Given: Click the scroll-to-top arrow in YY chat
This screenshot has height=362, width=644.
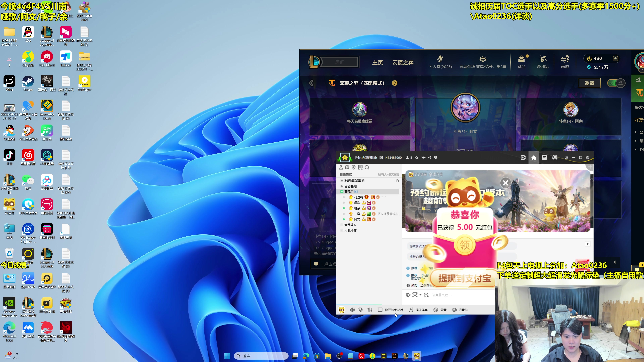Looking at the screenshot, I should pos(587,244).
